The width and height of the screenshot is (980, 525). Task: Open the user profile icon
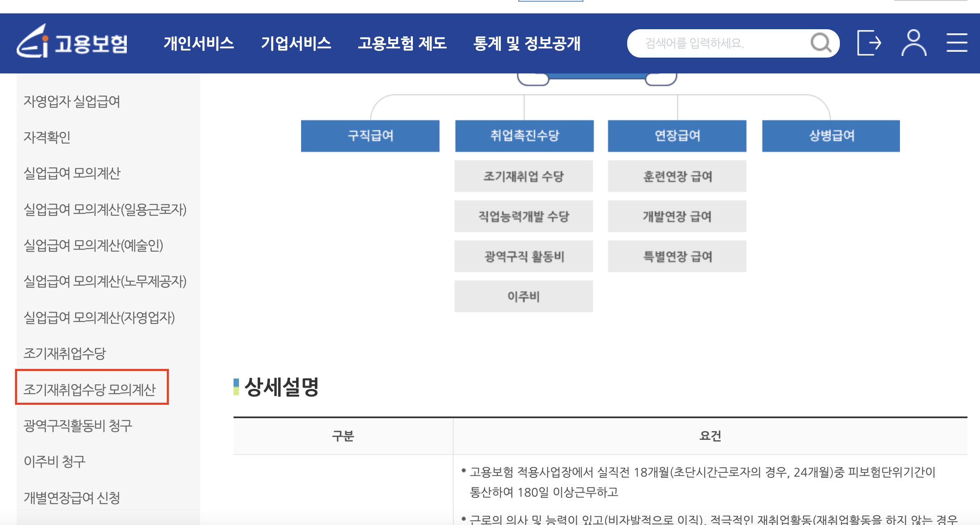(x=914, y=43)
